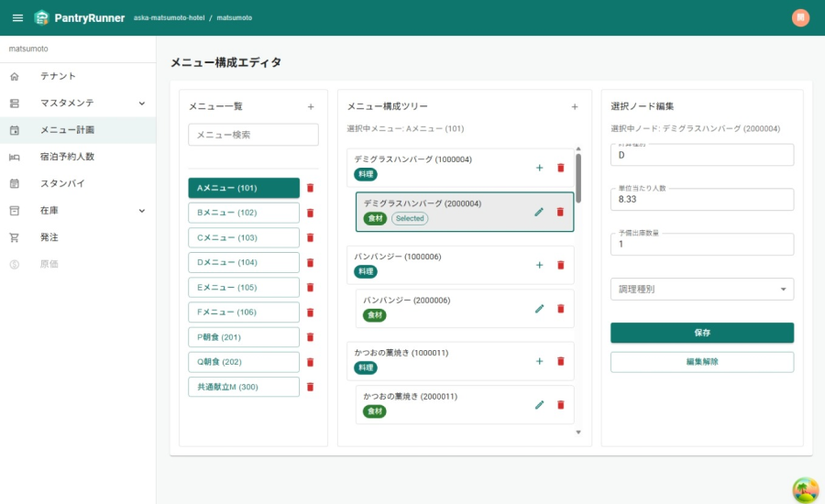
Task: Click バンバンジー (1000006) tree node text
Action: pos(397,257)
